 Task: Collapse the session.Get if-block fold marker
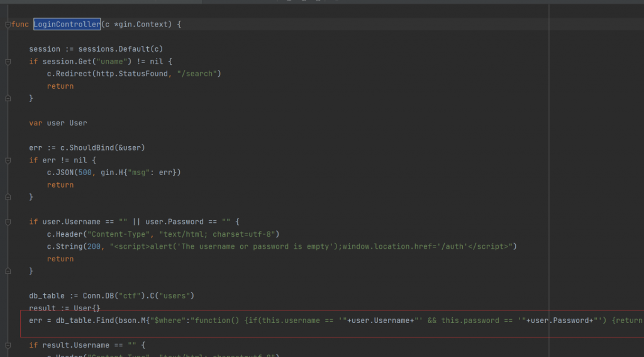(x=8, y=62)
